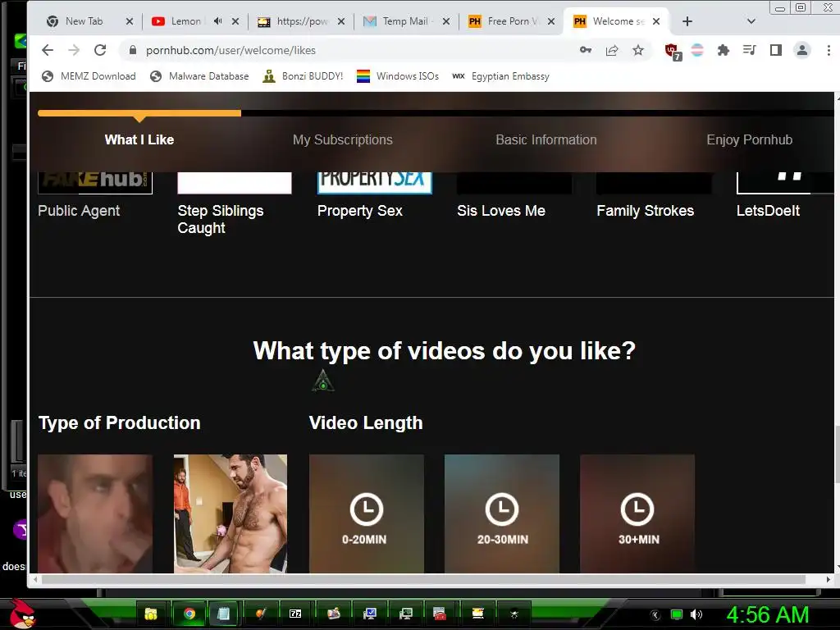Open the Egyptian Embassy bookmark
The width and height of the screenshot is (840, 630).
pos(501,76)
